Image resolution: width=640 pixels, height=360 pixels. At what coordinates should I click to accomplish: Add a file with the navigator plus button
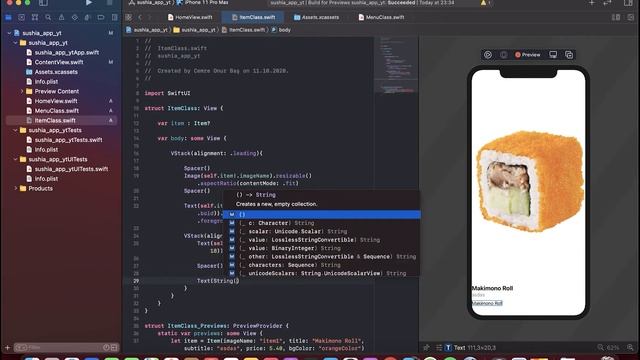click(7, 348)
